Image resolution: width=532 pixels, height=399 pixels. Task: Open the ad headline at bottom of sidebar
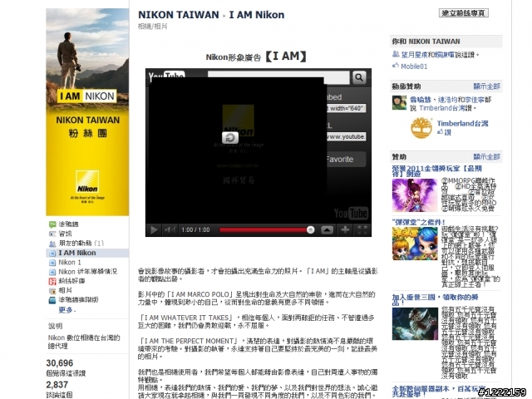pyautogui.click(x=439, y=392)
